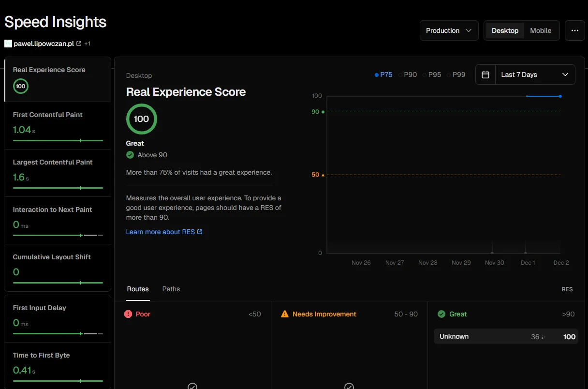
Task: Select the Routes tab
Action: coord(137,289)
